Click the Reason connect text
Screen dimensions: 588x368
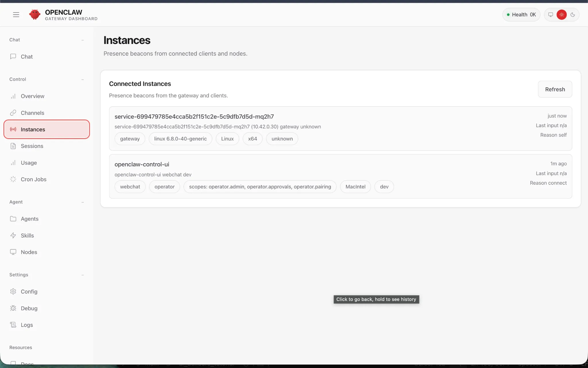click(x=548, y=183)
